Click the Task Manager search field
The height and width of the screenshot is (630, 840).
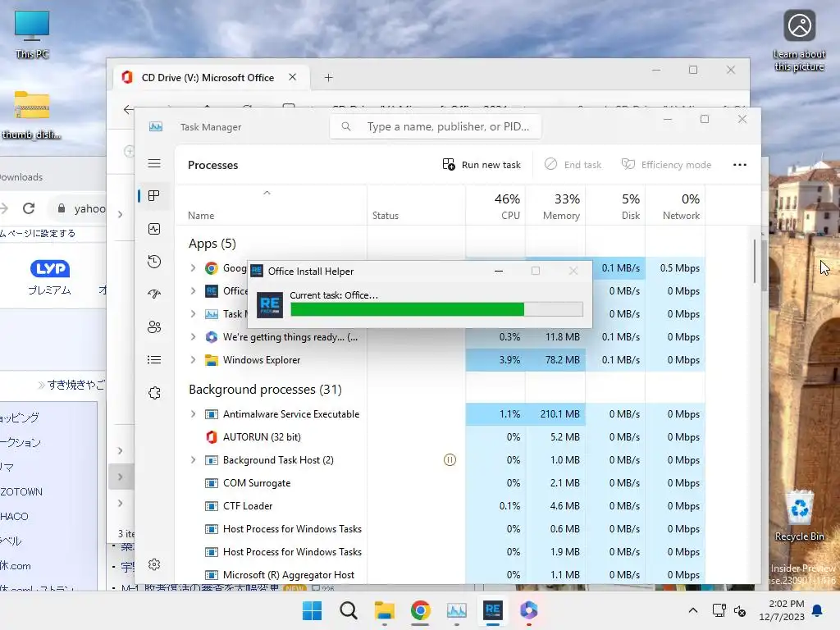(x=435, y=126)
